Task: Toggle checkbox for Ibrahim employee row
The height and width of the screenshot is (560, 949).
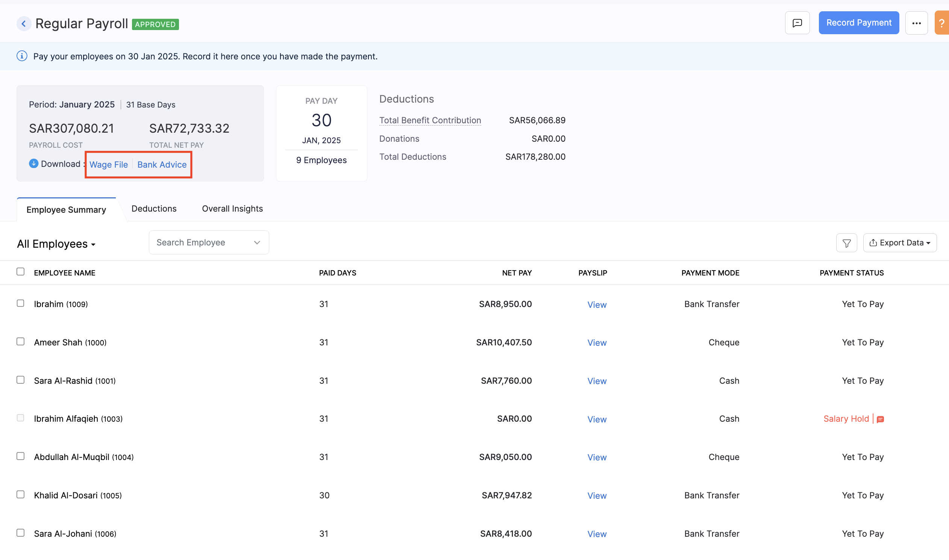Action: click(20, 303)
